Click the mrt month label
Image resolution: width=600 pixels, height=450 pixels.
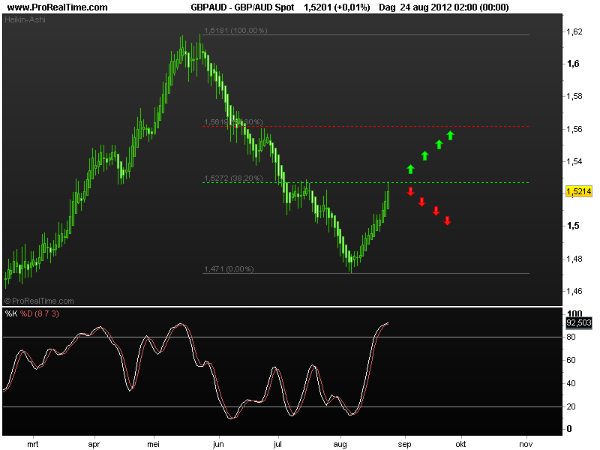coord(33,444)
